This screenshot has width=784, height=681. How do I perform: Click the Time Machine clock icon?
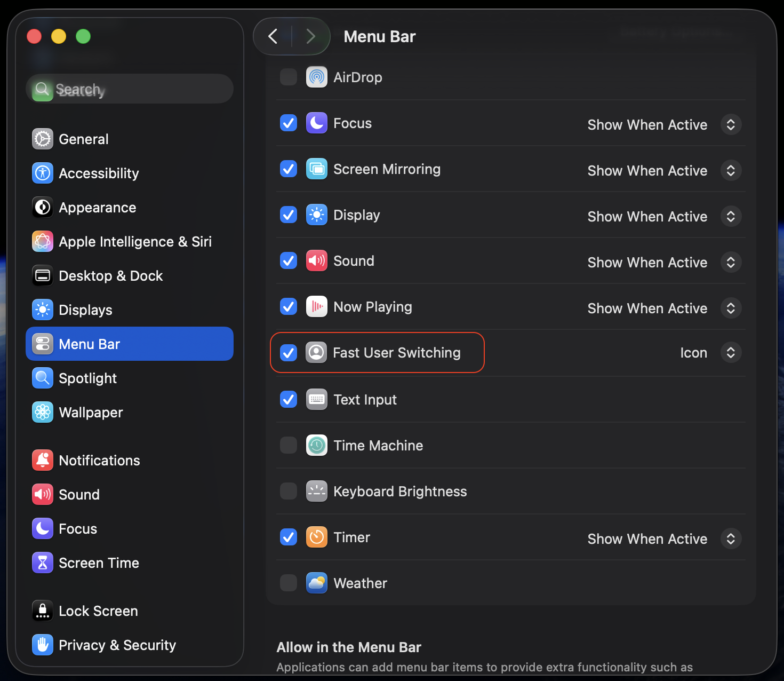(x=317, y=446)
